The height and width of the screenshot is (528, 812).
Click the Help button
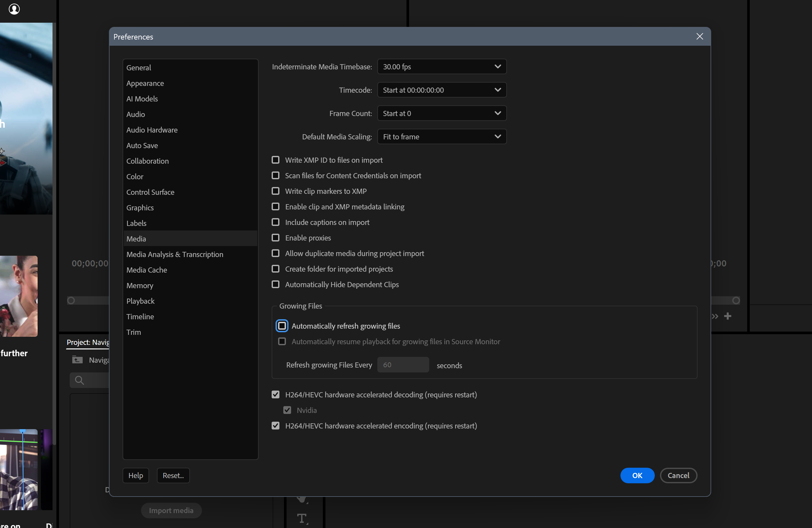(135, 475)
